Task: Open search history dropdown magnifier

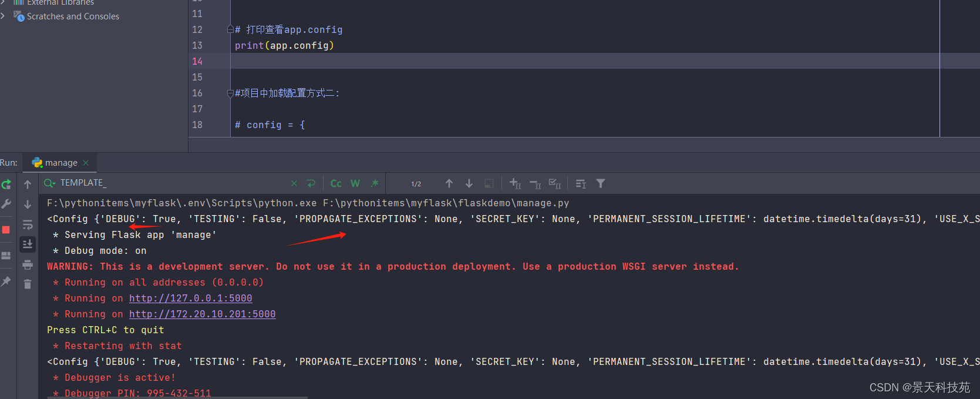Action: click(x=50, y=183)
